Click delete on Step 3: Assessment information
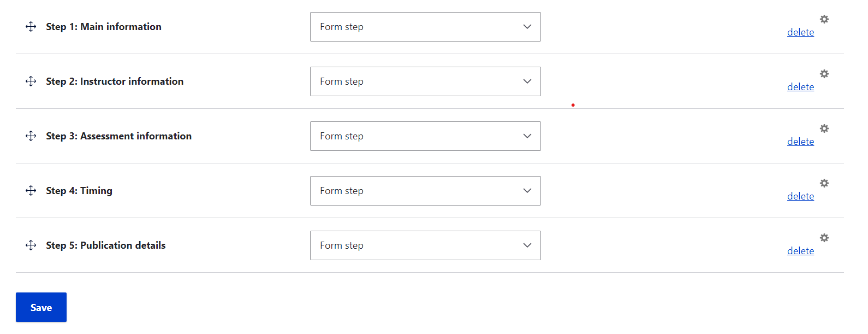Viewport: 868px width, 334px height. point(800,141)
